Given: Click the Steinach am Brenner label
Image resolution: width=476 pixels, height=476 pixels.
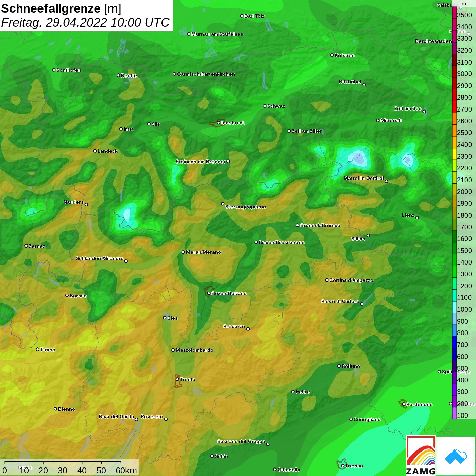Looking at the screenshot, I should click(x=201, y=161).
